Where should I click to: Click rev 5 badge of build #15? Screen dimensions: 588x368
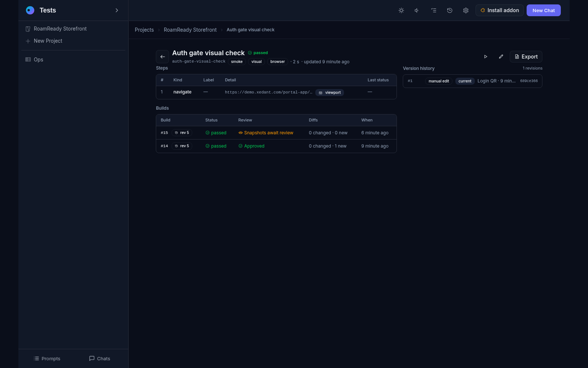(x=182, y=133)
